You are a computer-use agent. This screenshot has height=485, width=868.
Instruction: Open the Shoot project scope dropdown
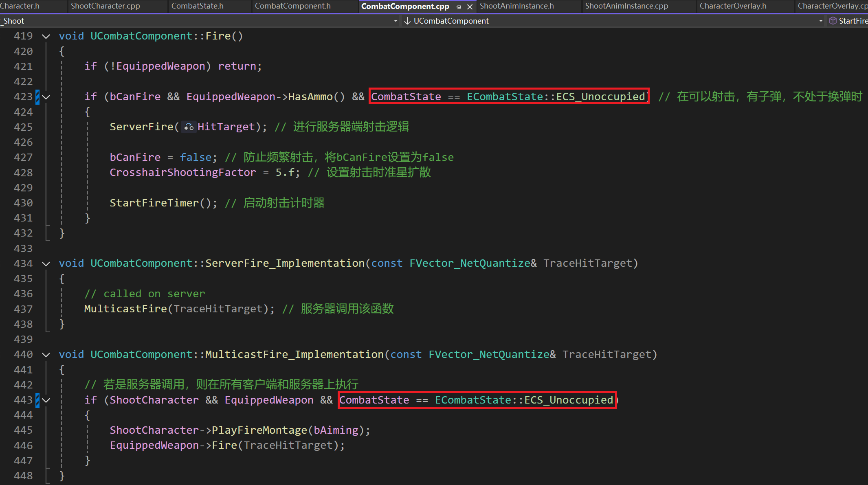tap(395, 21)
